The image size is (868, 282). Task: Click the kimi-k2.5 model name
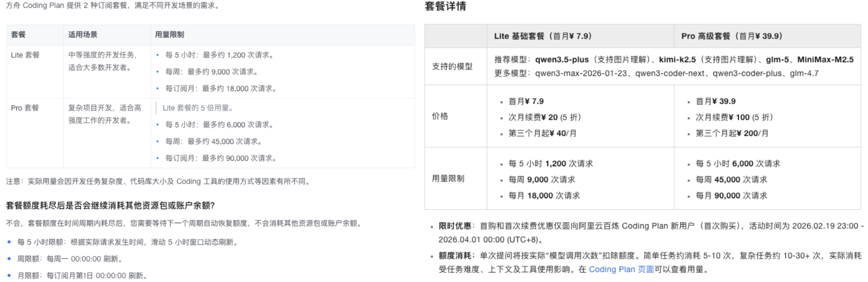tap(677, 60)
